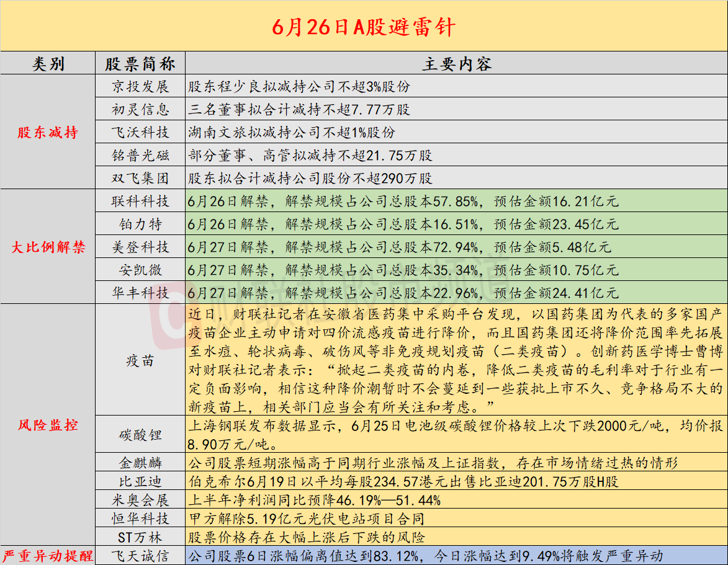Screen dimensions: 728x565
Task: Select the 严重异动提醒 category cell
Action: coord(48,556)
